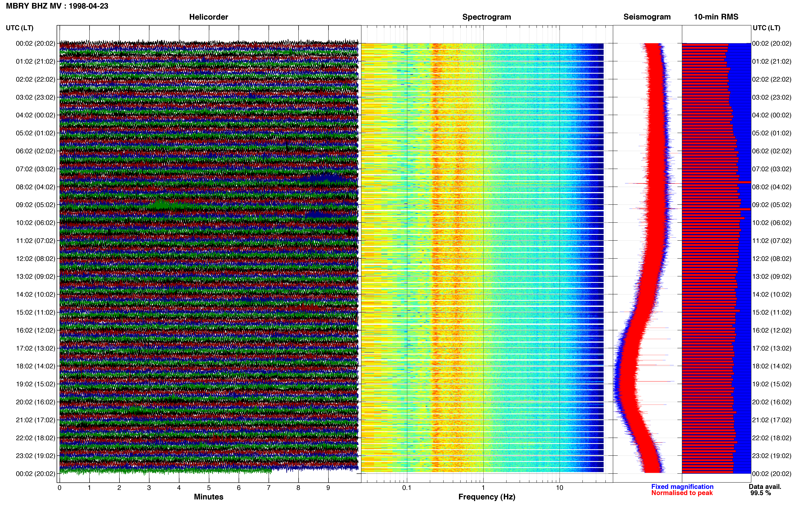Image resolution: width=812 pixels, height=508 pixels.
Task: Click the '10' Hz frequency tick label
Action: click(559, 487)
